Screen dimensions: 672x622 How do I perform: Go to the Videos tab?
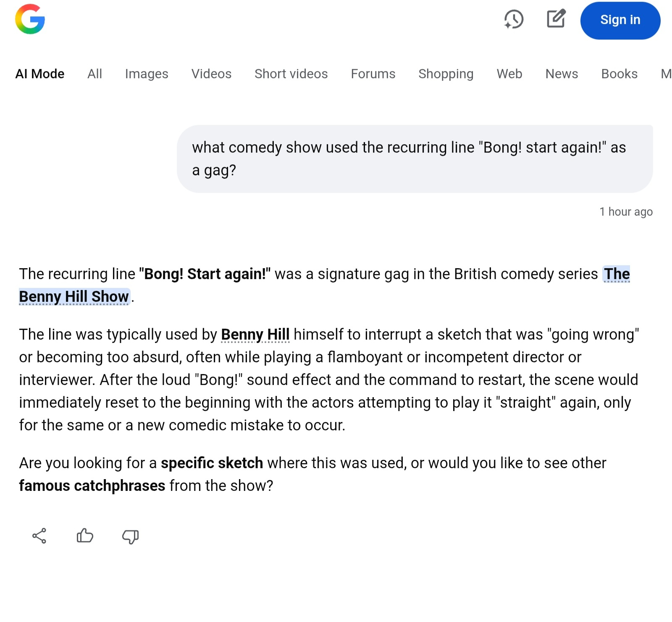click(211, 74)
